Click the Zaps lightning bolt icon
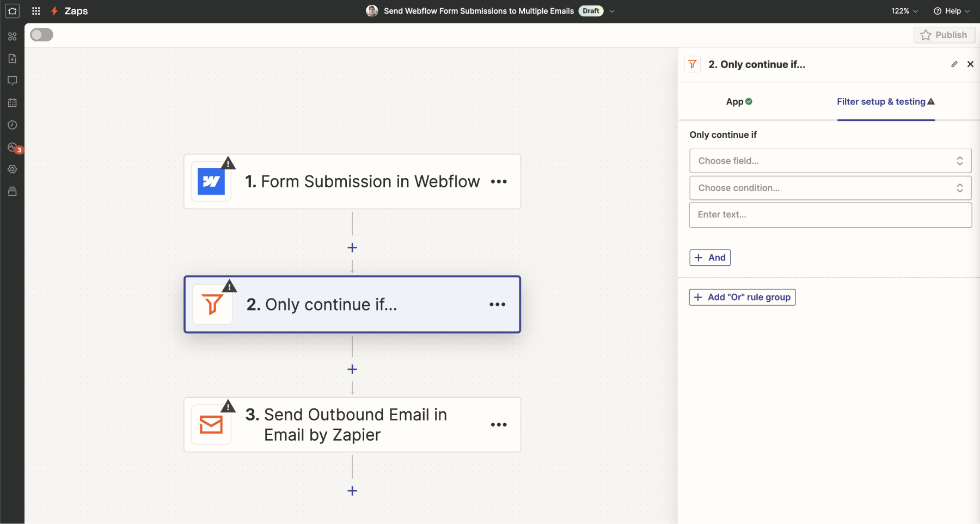Screen dimensions: 980x524 pos(54,11)
